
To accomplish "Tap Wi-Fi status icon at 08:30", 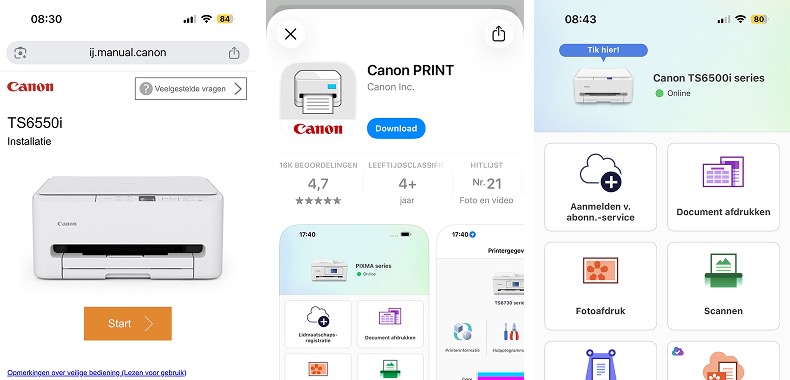I will pyautogui.click(x=206, y=19).
